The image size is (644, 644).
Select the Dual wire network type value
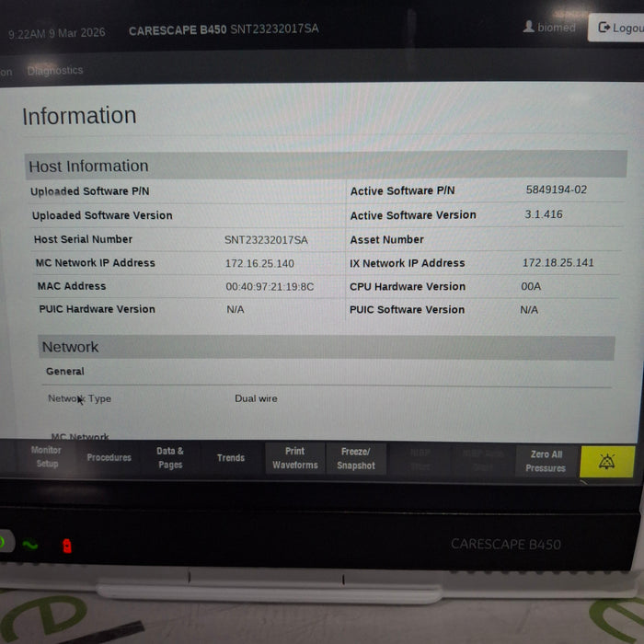point(256,398)
